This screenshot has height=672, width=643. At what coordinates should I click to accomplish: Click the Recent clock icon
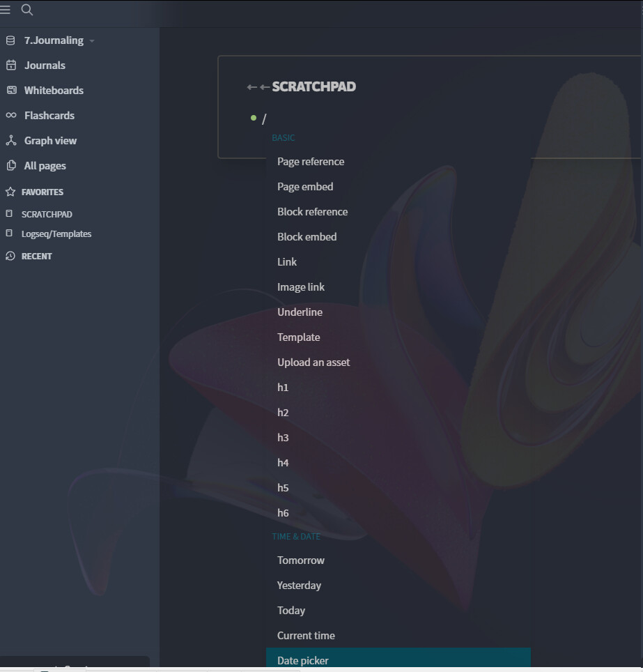pyautogui.click(x=10, y=256)
